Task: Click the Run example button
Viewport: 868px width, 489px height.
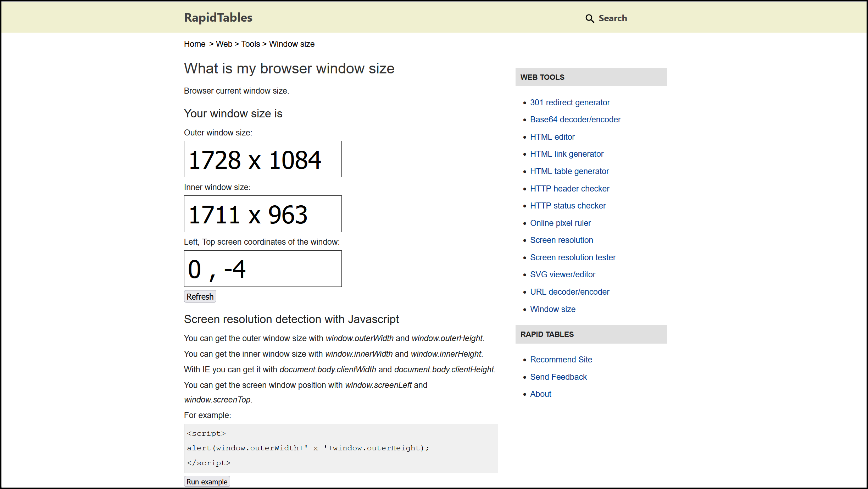Action: click(x=207, y=482)
